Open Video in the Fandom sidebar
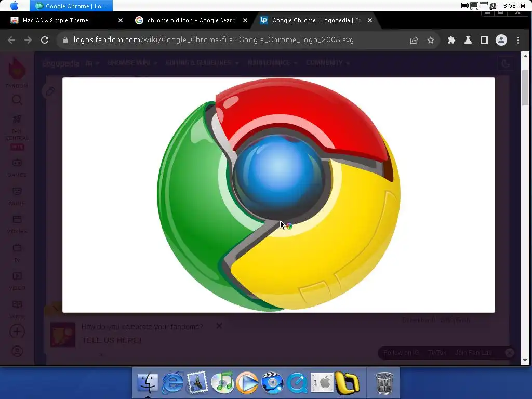The height and width of the screenshot is (399, 532). 17,281
